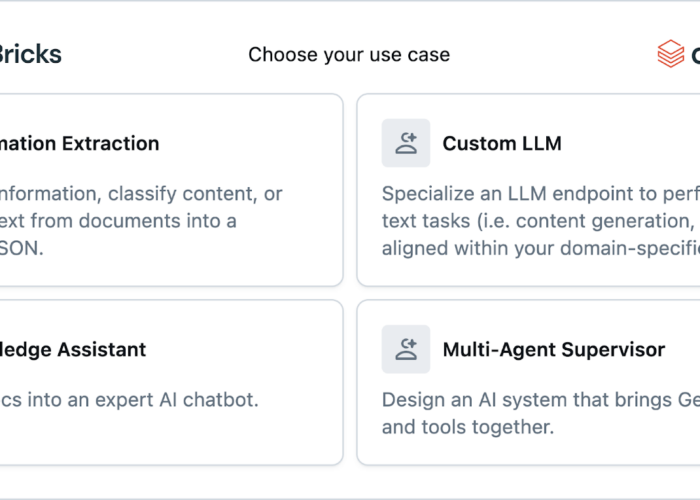The image size is (700, 500).
Task: Click the "Choose your use case" heading
Action: coord(349,54)
